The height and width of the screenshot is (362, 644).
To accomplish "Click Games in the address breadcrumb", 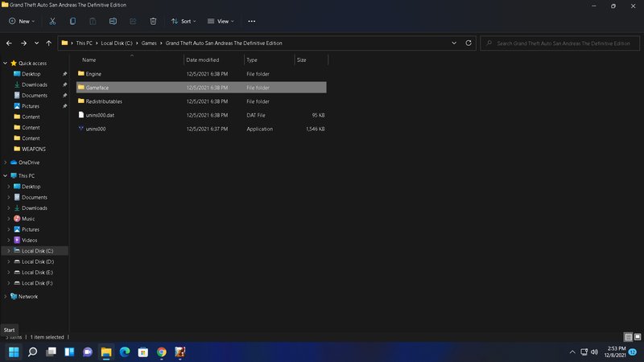I will click(149, 43).
